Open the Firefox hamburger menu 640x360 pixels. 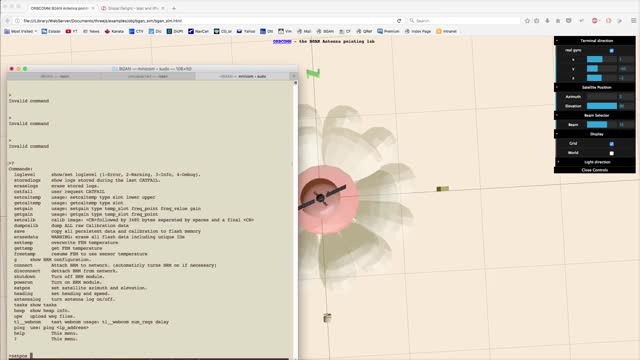click(633, 21)
